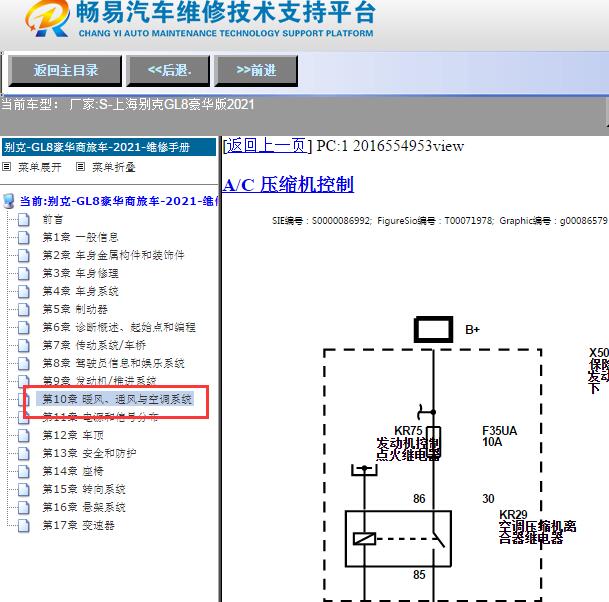
Task: Open 第5章 制动器
Action: (x=75, y=310)
